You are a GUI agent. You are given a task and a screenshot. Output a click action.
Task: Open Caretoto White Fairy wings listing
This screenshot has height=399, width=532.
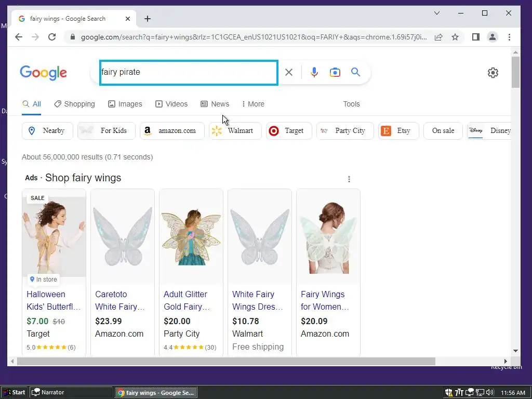pos(120,301)
